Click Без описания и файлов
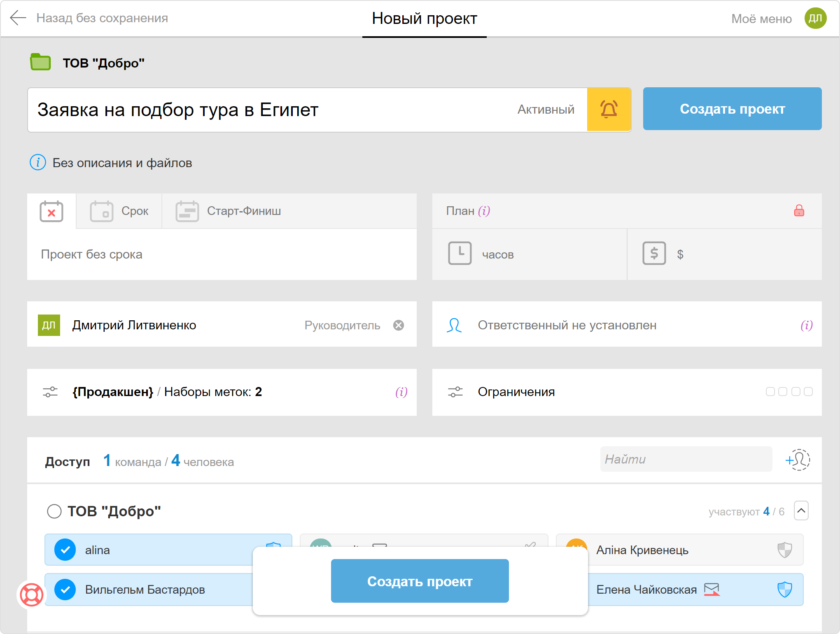The image size is (840, 634). (x=122, y=163)
